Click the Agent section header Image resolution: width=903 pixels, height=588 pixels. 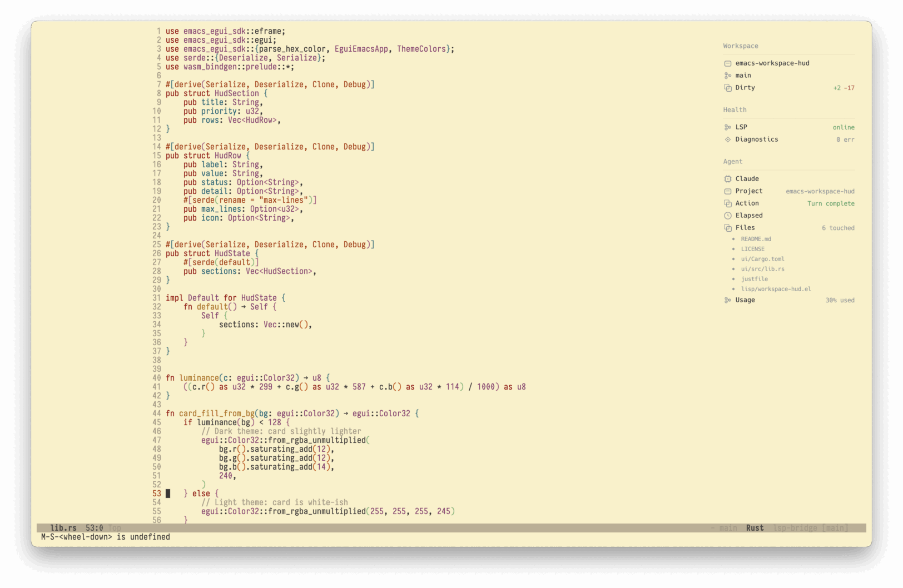tap(732, 162)
